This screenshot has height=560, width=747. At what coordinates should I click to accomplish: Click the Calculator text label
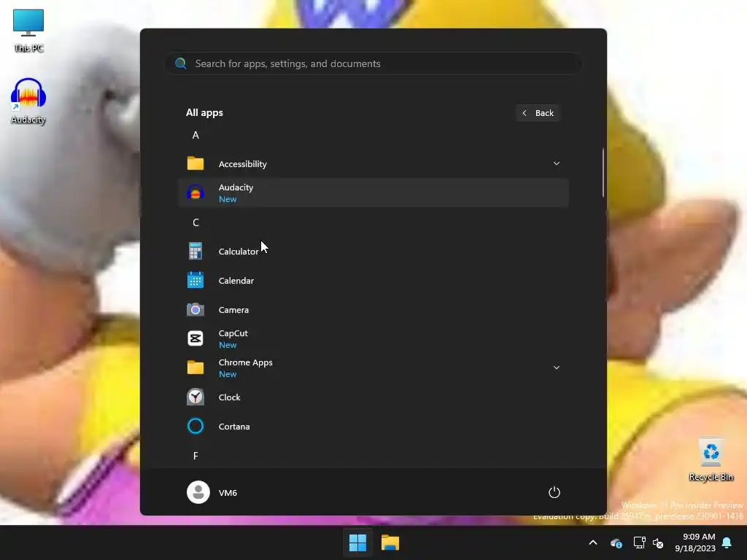[x=239, y=252]
